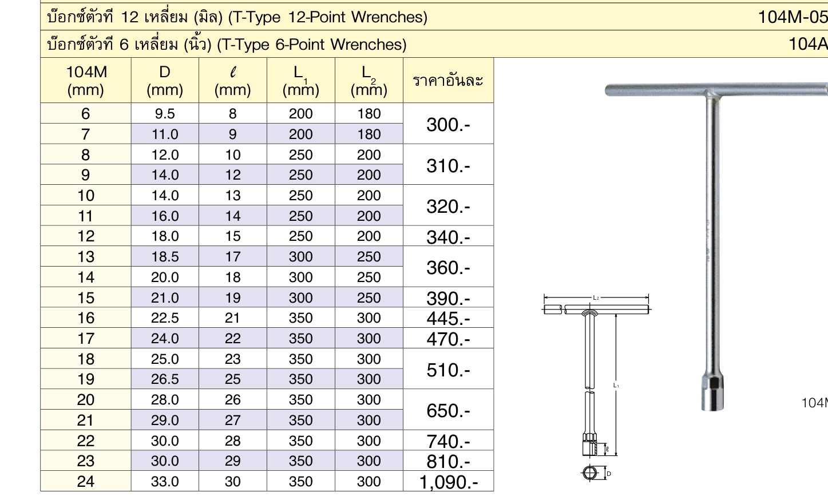
Task: Select ℓ value 8 in the size 6 row
Action: pyautogui.click(x=233, y=113)
